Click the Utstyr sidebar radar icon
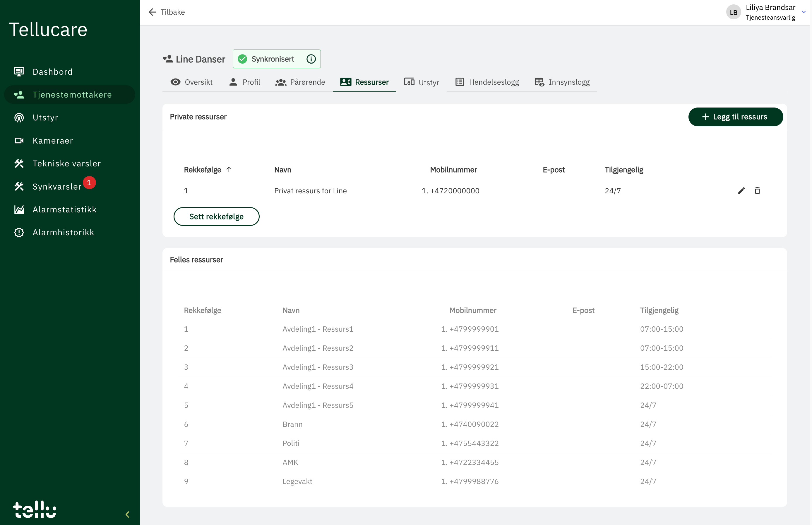Screen dimensions: 812x525 click(x=19, y=117)
